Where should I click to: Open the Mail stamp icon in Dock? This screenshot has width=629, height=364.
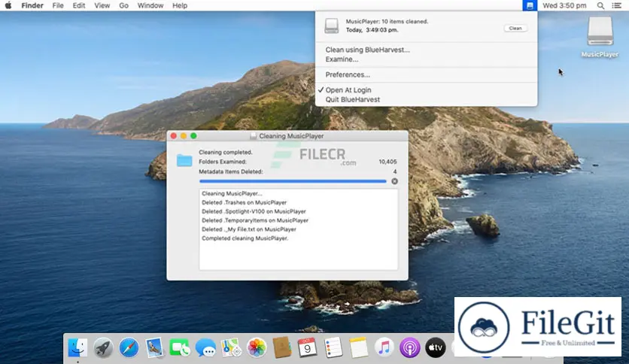[x=154, y=347]
